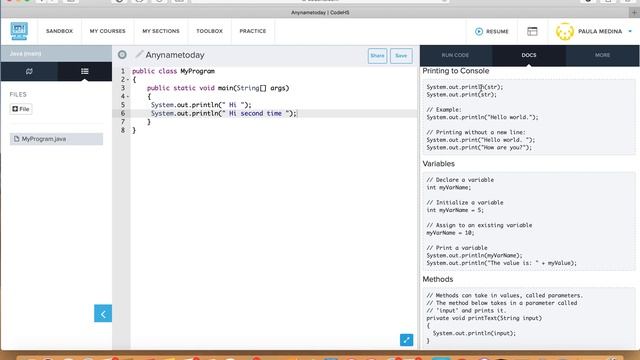Open the Toolbox menu
This screenshot has height=360, width=640.
(209, 31)
